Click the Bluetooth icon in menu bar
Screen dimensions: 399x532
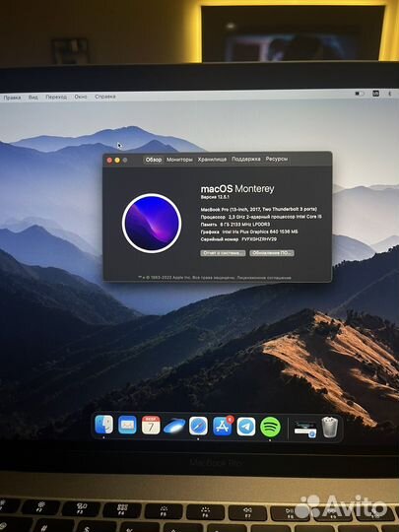point(390,94)
